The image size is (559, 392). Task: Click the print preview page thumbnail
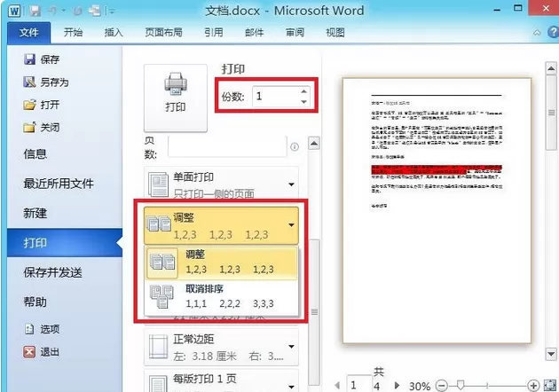(x=437, y=210)
